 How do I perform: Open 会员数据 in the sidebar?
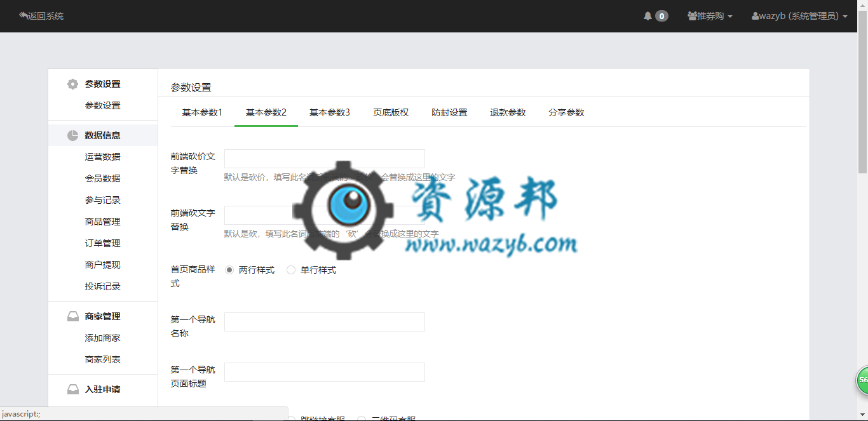tap(103, 178)
